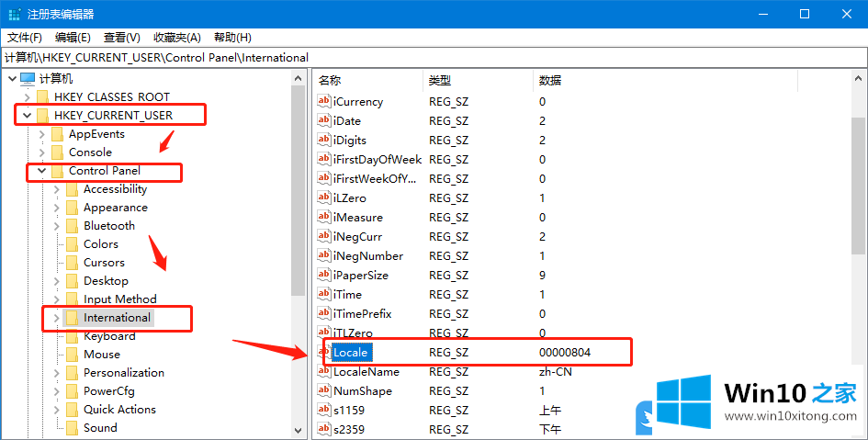
Task: Click the 计算机 computer icon
Action: (28, 79)
